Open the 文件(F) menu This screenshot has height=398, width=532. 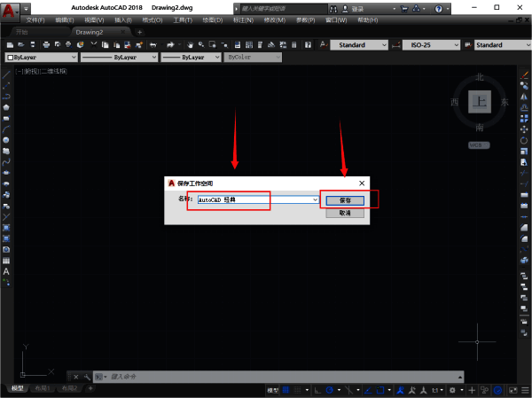pyautogui.click(x=35, y=19)
